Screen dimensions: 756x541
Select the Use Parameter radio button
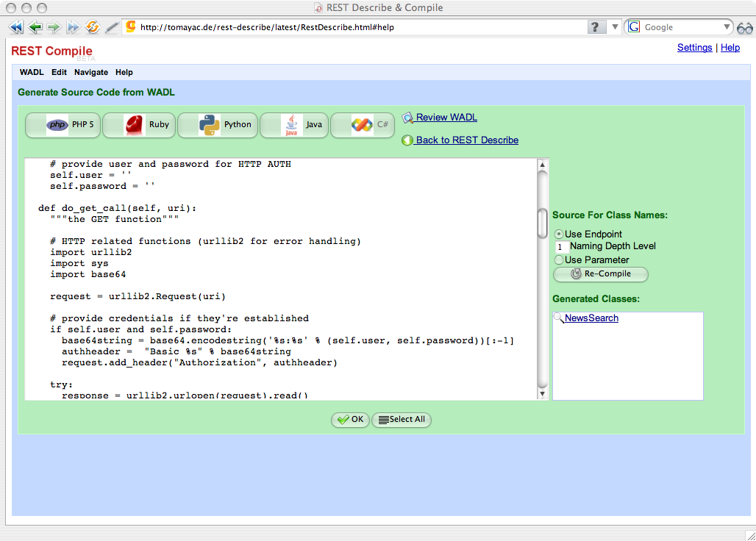559,260
